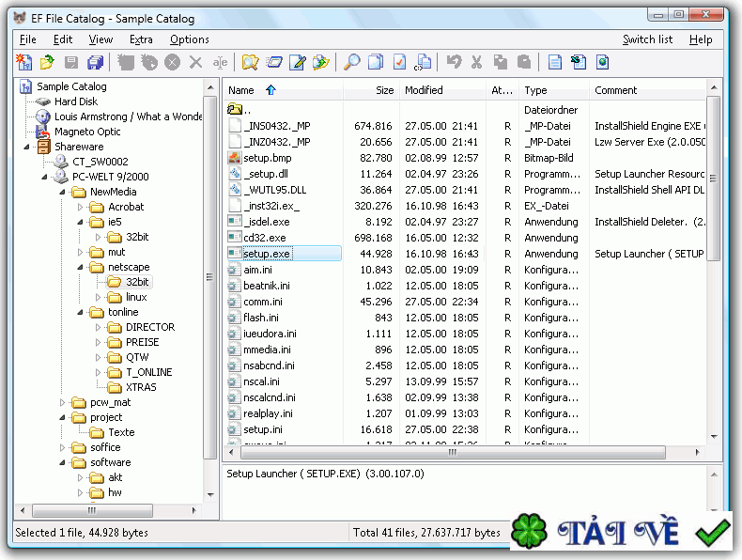Click the document with red checkmark icon
742x560 pixels.
point(399,63)
